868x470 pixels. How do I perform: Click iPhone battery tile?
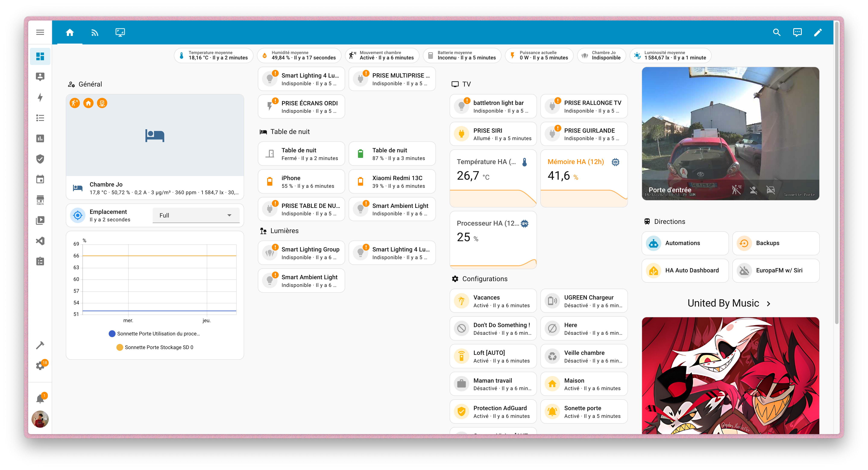pyautogui.click(x=301, y=182)
